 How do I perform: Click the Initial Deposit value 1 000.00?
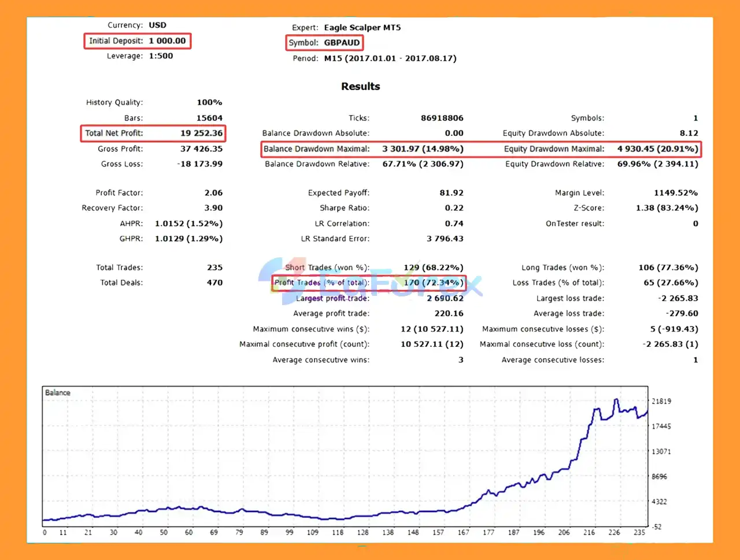pos(167,41)
